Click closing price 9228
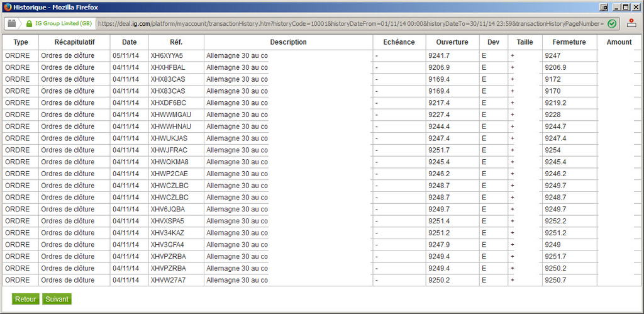 click(x=552, y=115)
